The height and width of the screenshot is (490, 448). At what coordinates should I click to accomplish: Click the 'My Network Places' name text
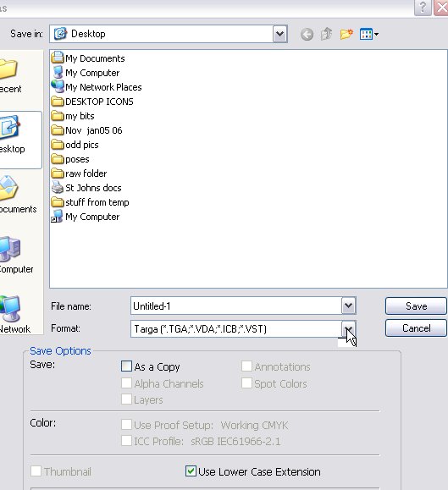(103, 87)
